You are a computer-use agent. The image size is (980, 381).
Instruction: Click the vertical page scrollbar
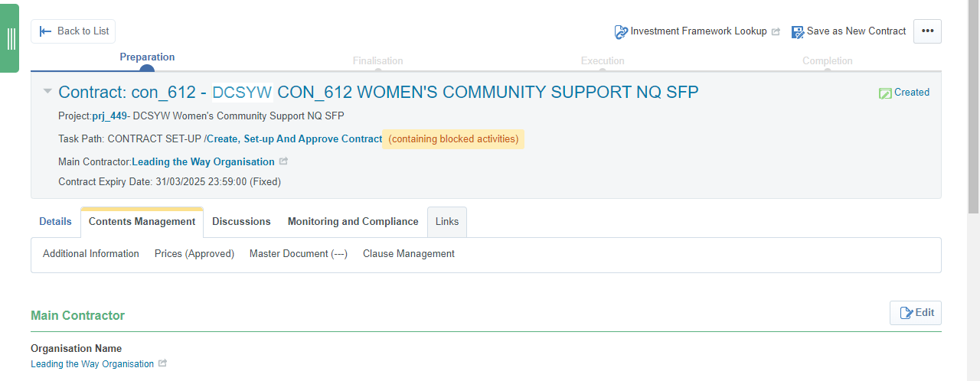coord(973,107)
